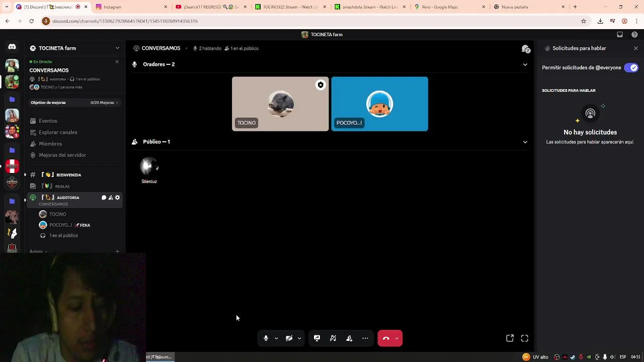Bookmark this page with the star

584,21
